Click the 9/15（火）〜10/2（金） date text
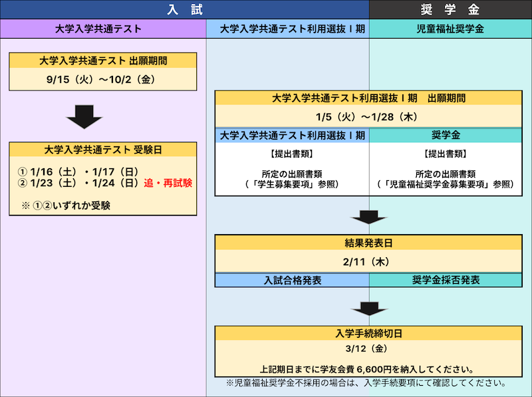 (101, 79)
